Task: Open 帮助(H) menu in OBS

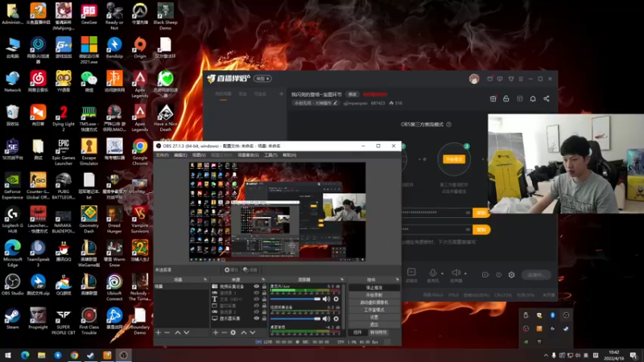Action: 289,155
